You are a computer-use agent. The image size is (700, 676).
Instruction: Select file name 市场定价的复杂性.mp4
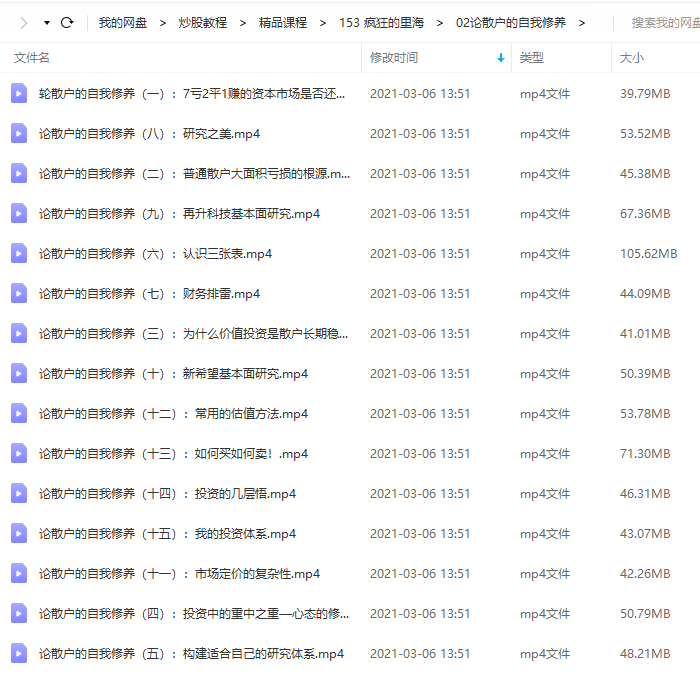pos(179,574)
